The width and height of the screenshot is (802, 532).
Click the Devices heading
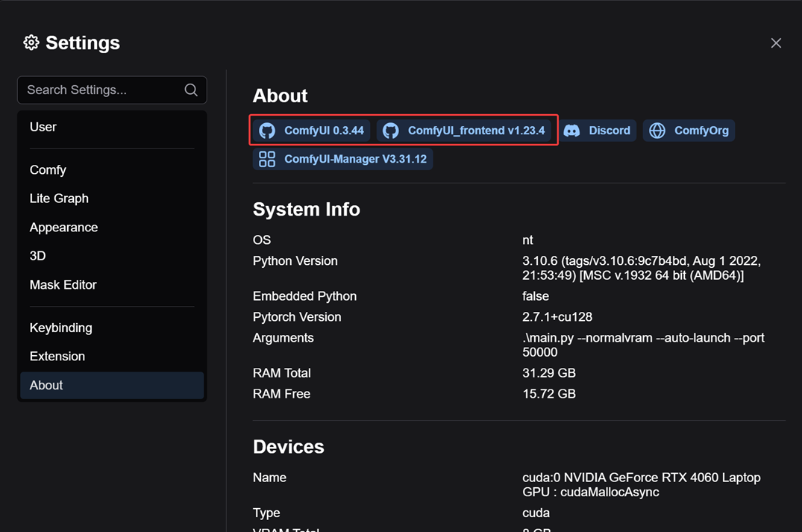tap(289, 447)
